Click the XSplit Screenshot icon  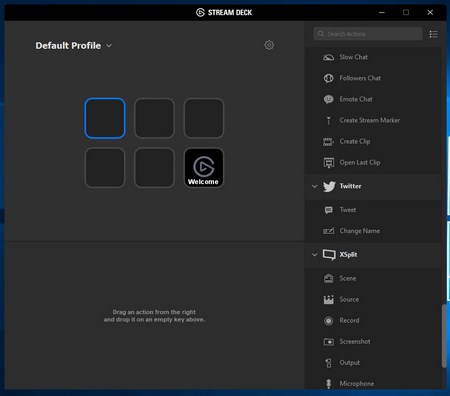click(x=328, y=342)
